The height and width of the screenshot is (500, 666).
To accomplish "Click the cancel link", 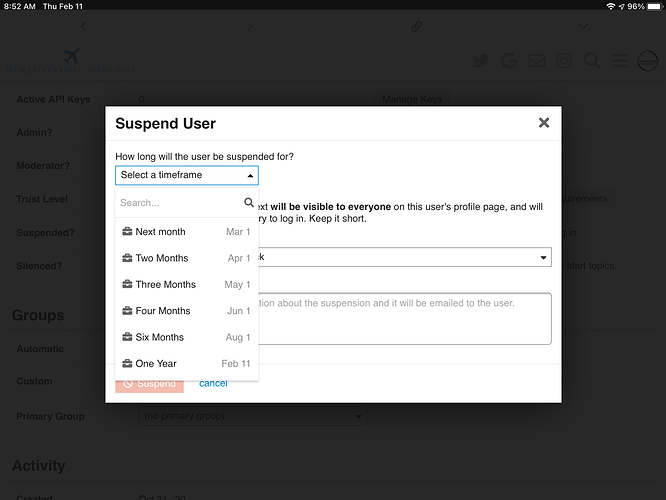I will pyautogui.click(x=213, y=384).
